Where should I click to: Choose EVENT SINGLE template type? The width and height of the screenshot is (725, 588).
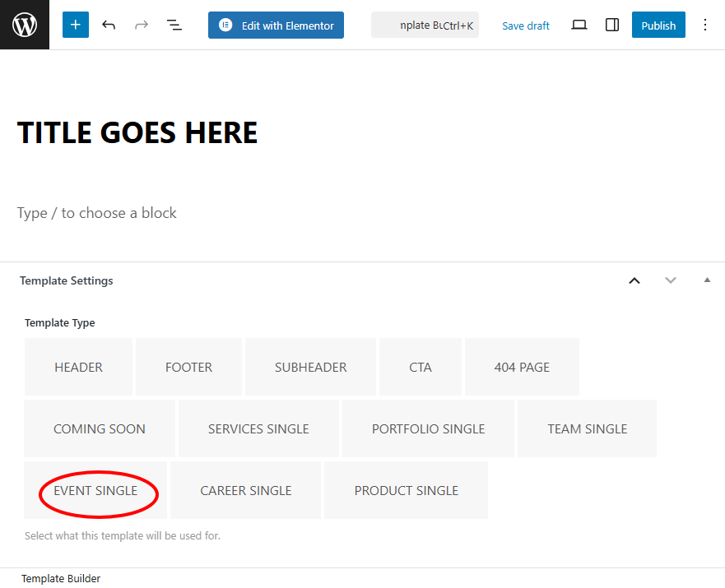coord(95,490)
